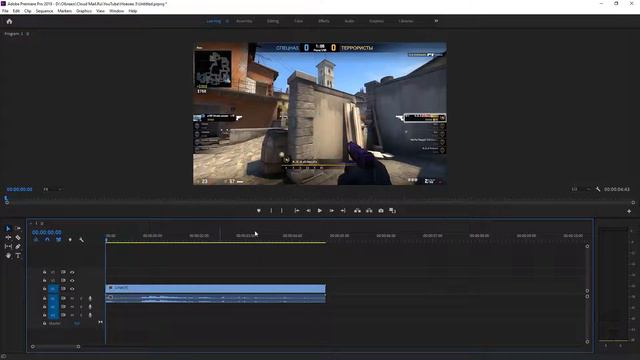Expand the workspace overflow chevrons
This screenshot has width=640, height=360.
click(436, 21)
